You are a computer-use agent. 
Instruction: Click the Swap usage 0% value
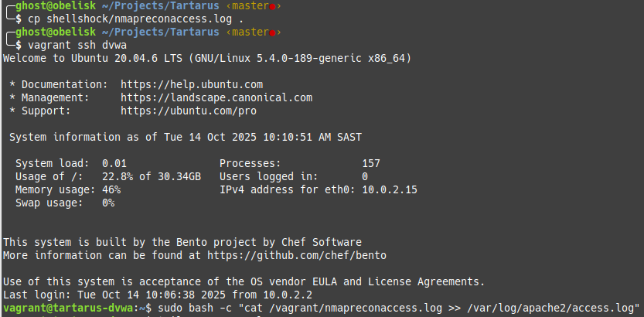coord(108,203)
